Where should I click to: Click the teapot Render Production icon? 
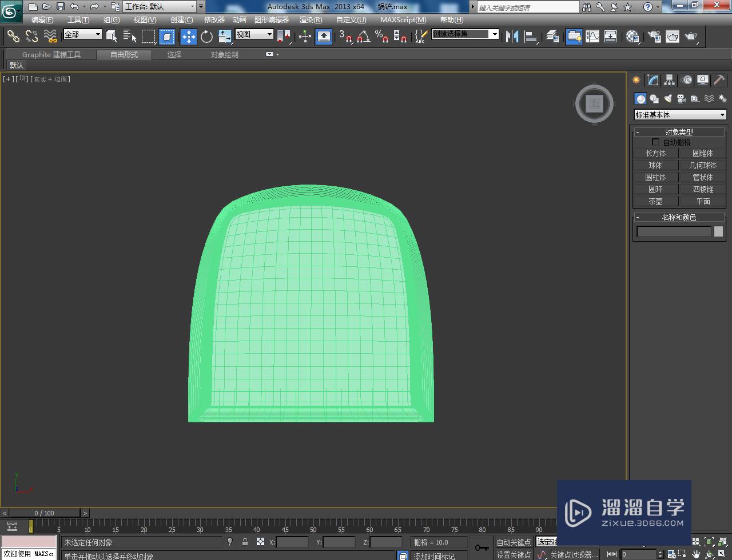[x=691, y=37]
